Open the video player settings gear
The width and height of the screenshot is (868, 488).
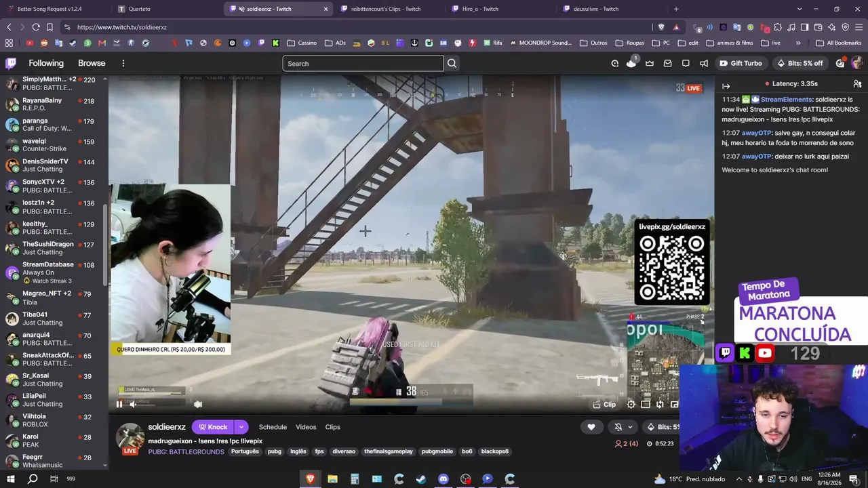pyautogui.click(x=631, y=405)
